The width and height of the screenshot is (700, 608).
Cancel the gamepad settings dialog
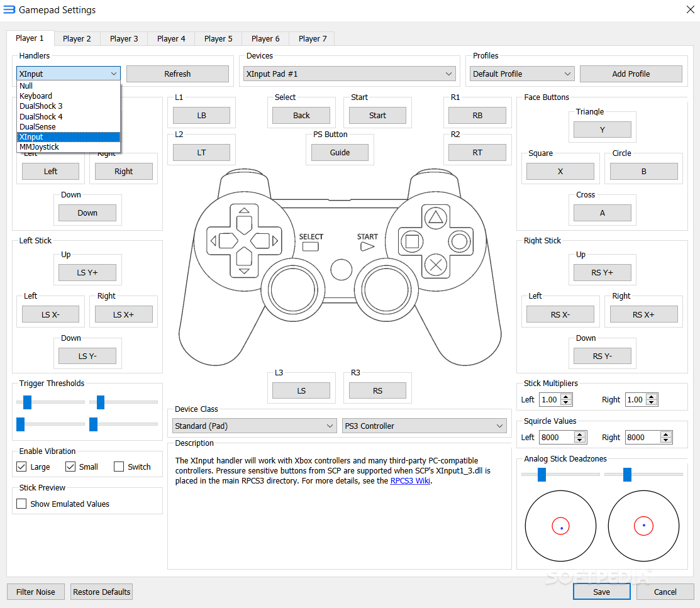click(665, 592)
